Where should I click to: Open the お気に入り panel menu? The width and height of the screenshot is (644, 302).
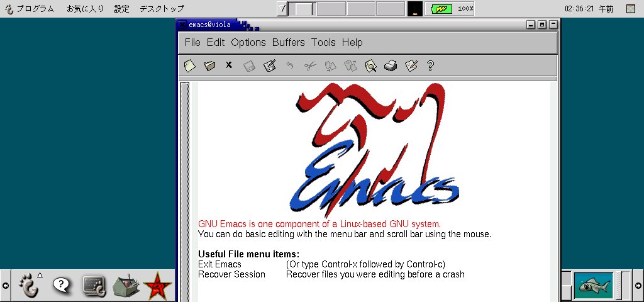point(85,9)
